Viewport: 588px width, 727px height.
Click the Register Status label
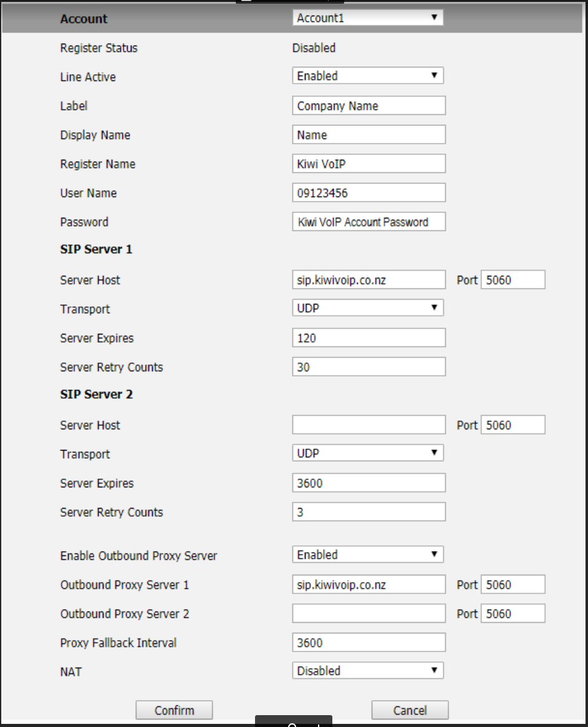99,48
